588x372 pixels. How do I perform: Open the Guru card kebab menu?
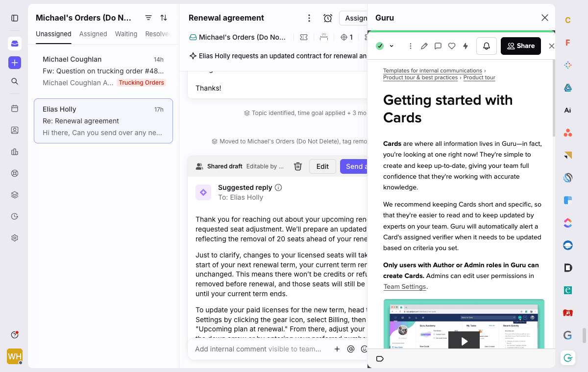click(x=411, y=46)
